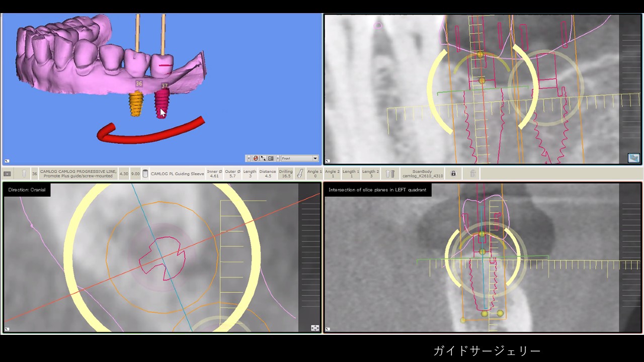Click the next view arrow in 3D toolbar
The height and width of the screenshot is (362, 644).
277,158
